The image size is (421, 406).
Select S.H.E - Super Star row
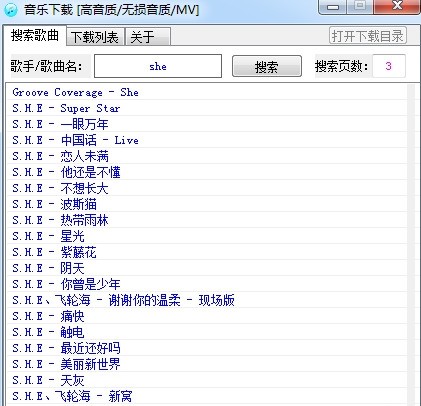pos(207,108)
